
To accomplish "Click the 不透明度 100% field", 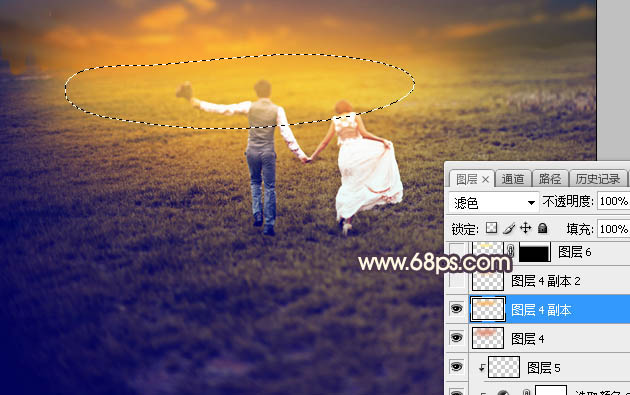I will (614, 201).
